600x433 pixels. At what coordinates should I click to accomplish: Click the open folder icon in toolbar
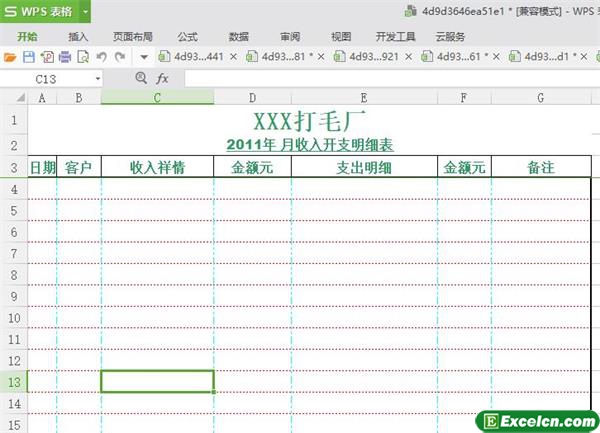point(10,57)
